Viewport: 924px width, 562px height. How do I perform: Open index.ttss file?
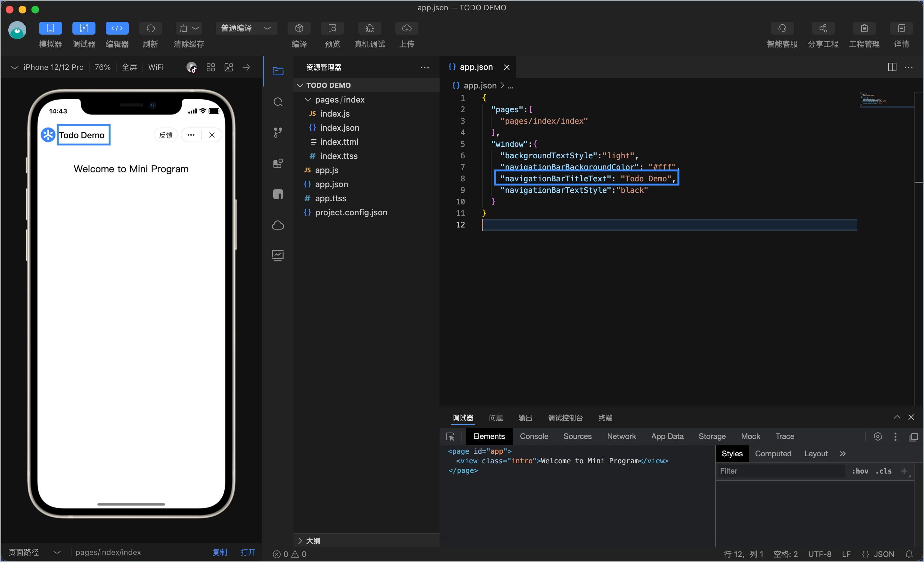[x=339, y=156]
